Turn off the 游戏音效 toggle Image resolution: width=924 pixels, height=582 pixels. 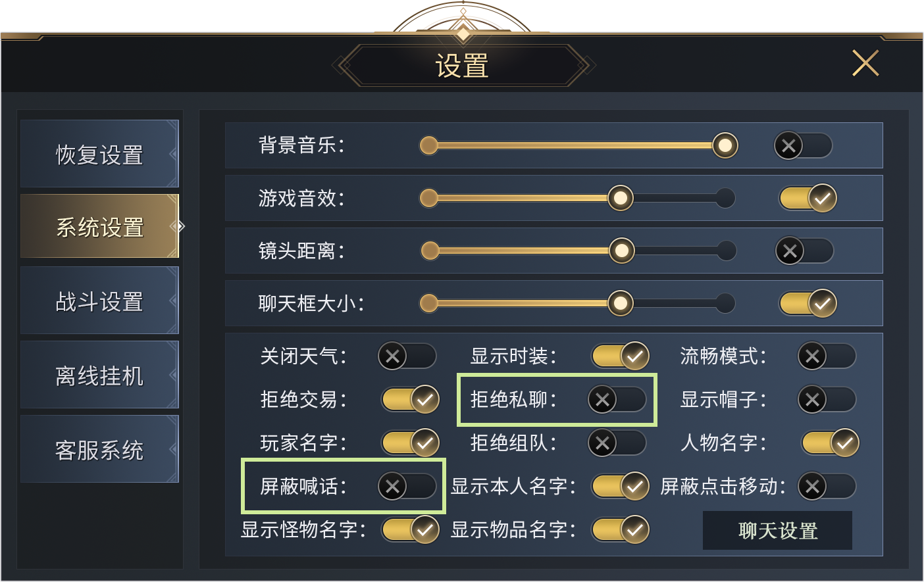tap(808, 198)
